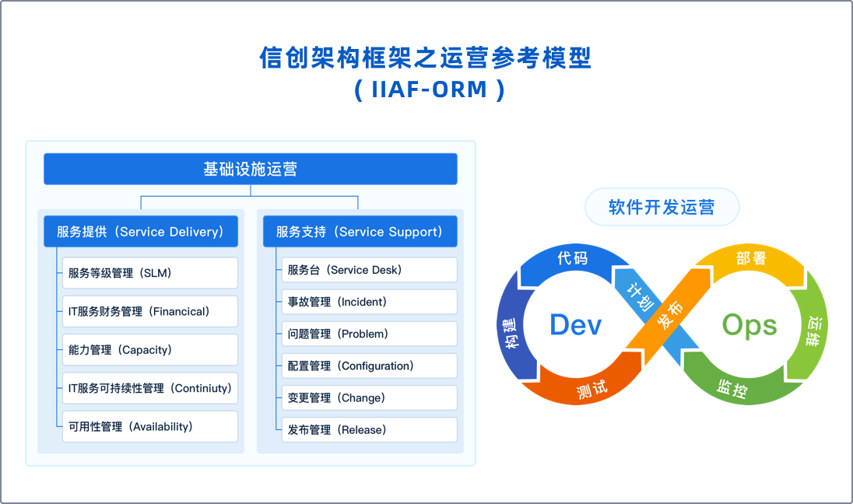
Task: Expand the 服务支持 (Service Support) header
Action: [x=360, y=232]
